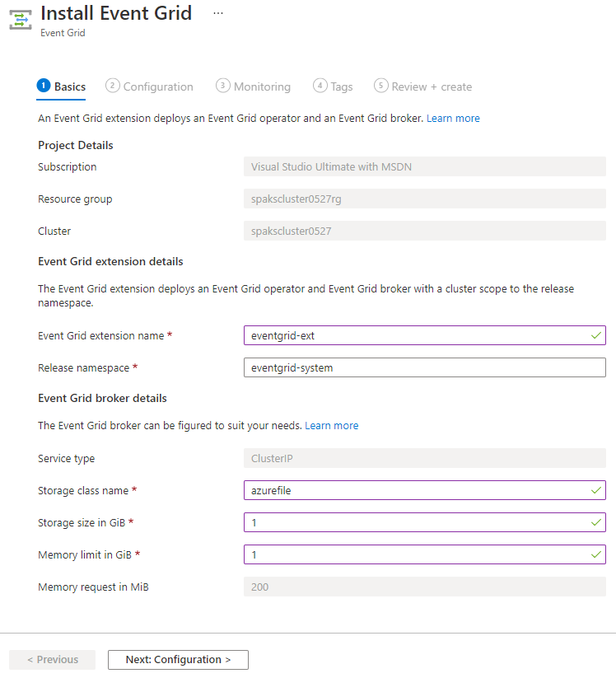
Task: Click the Next: Configuration button
Action: pos(178,659)
